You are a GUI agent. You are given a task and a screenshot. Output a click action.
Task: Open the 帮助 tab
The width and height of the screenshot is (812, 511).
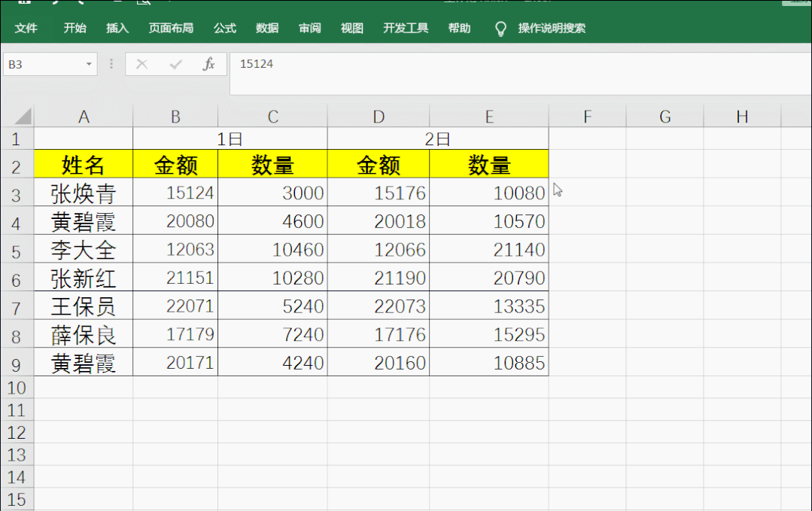459,28
